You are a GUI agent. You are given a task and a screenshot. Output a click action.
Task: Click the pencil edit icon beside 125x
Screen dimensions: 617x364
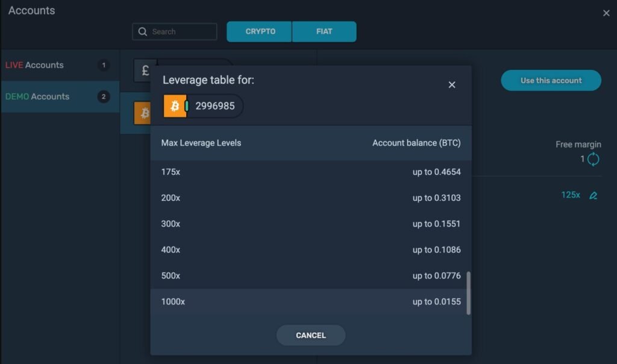tap(594, 195)
